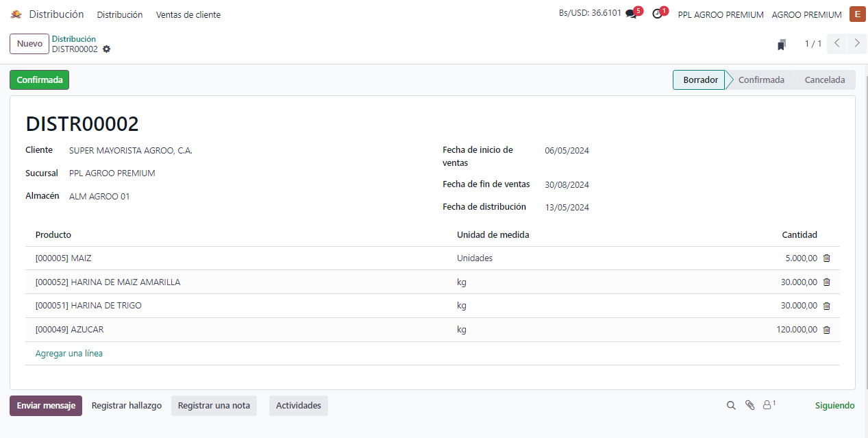Click Agregar una línea link
This screenshot has height=438, width=868.
pos(69,354)
